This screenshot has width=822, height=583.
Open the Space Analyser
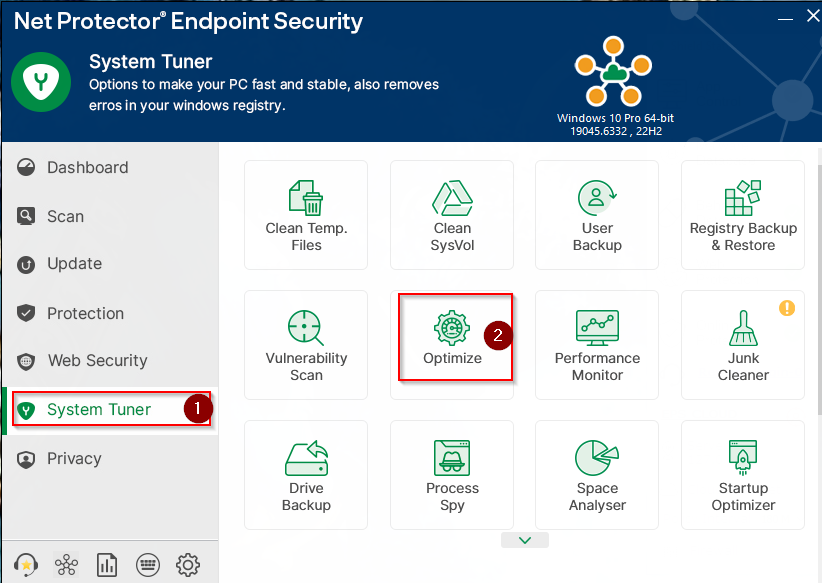point(597,475)
